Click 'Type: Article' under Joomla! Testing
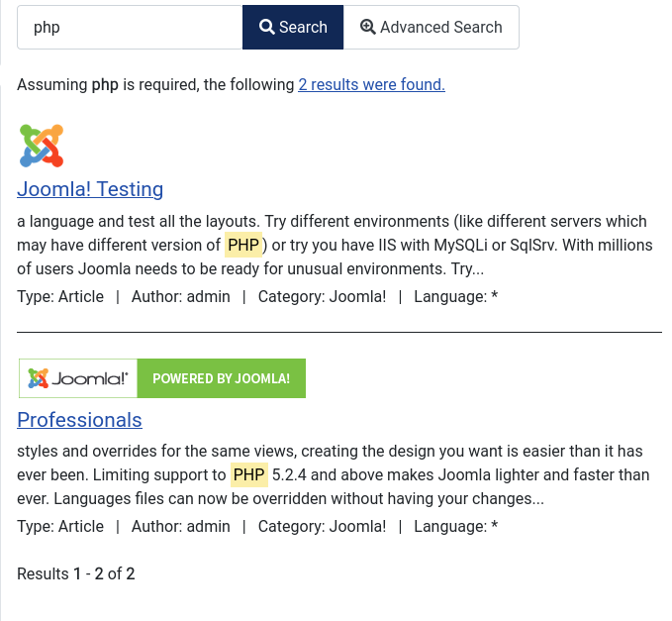Viewport: 672px width, 621px height. [x=60, y=297]
